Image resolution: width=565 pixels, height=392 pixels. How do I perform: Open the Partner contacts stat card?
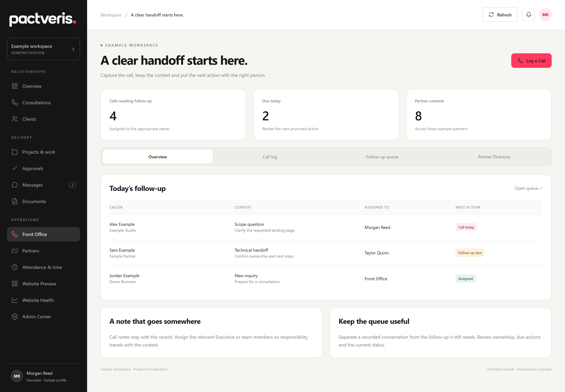[x=479, y=115]
